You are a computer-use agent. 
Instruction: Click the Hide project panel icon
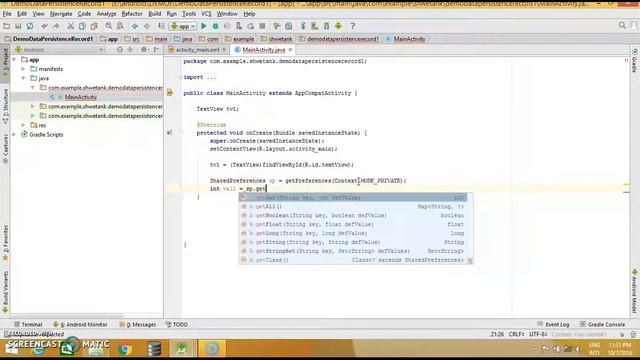(156, 50)
